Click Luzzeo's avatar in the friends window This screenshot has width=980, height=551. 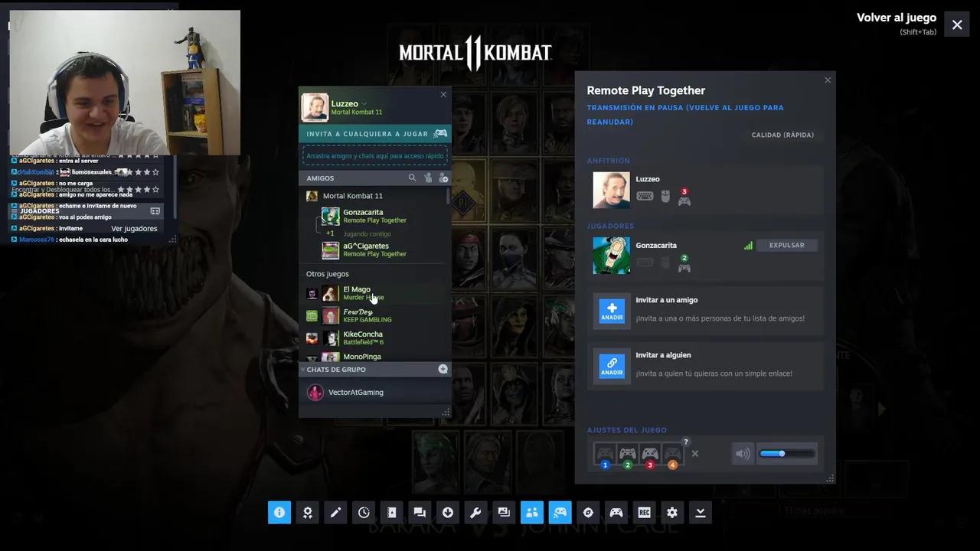coord(315,107)
